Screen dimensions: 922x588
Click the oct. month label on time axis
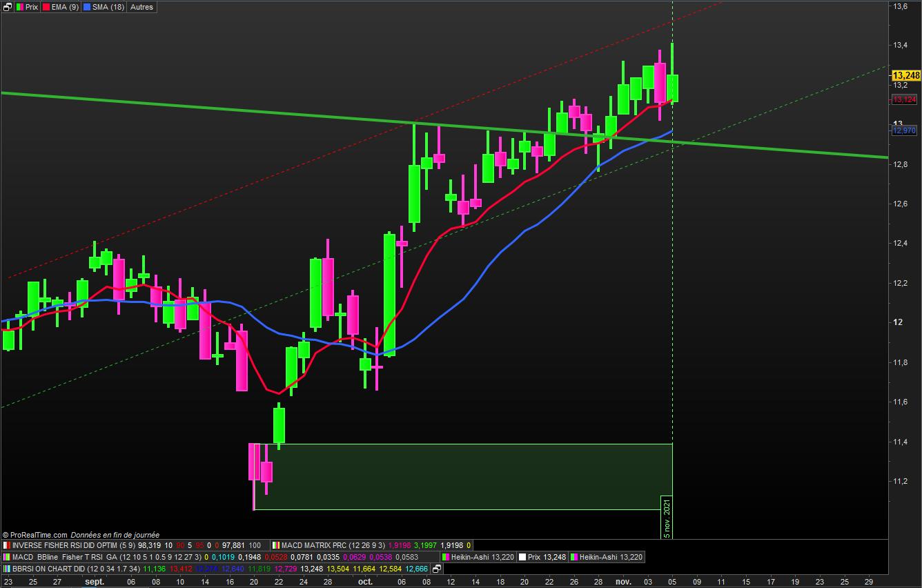click(365, 582)
